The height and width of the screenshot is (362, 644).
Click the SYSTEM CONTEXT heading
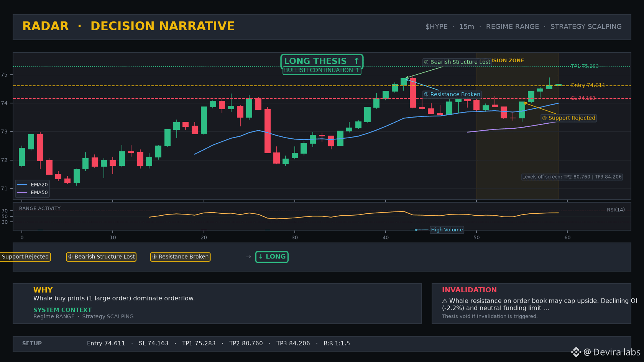tap(62, 310)
